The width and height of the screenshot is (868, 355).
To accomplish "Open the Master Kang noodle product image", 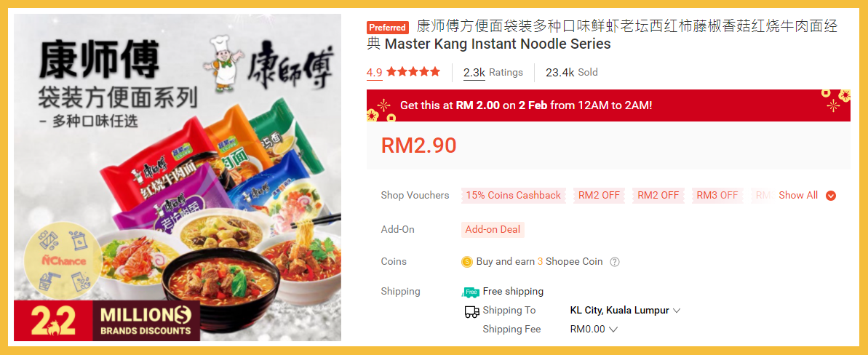I will pyautogui.click(x=178, y=177).
